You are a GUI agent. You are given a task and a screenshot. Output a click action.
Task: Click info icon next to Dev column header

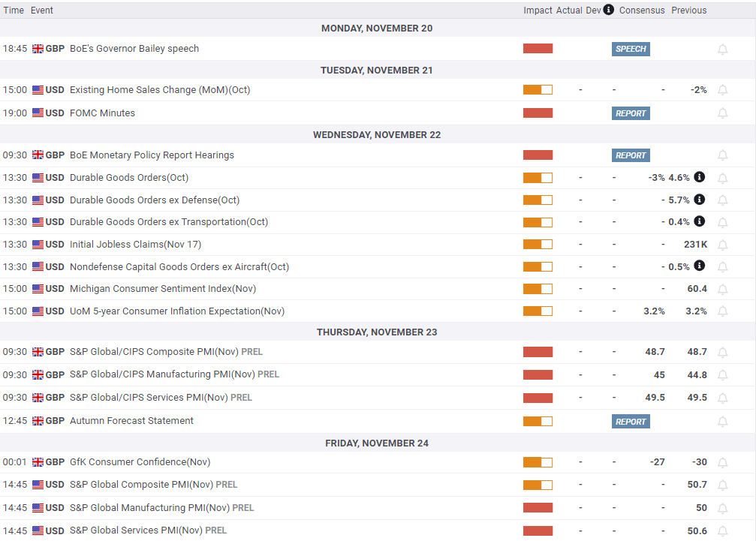point(608,10)
